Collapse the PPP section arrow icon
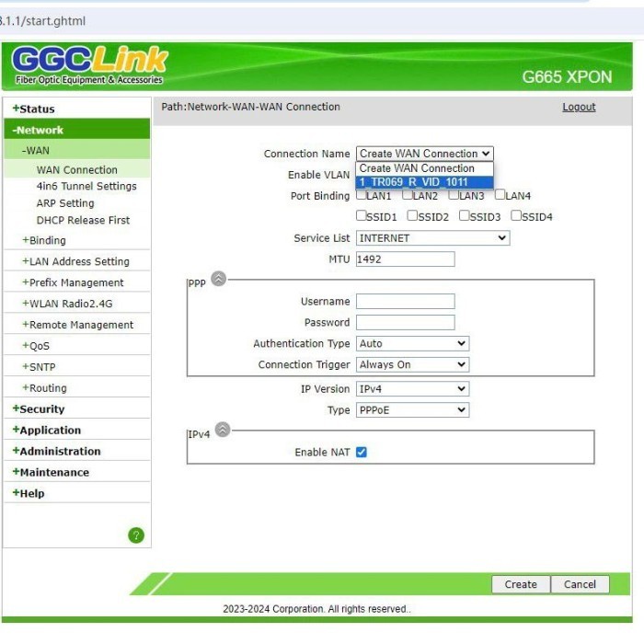The width and height of the screenshot is (644, 644). click(219, 279)
